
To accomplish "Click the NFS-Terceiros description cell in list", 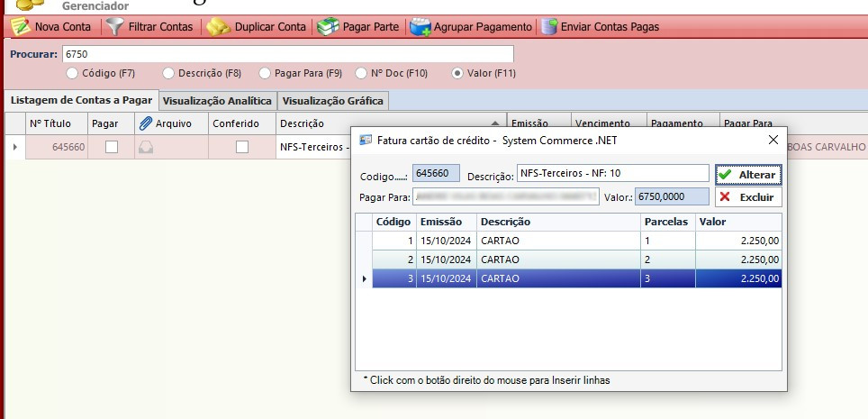I will tap(313, 148).
